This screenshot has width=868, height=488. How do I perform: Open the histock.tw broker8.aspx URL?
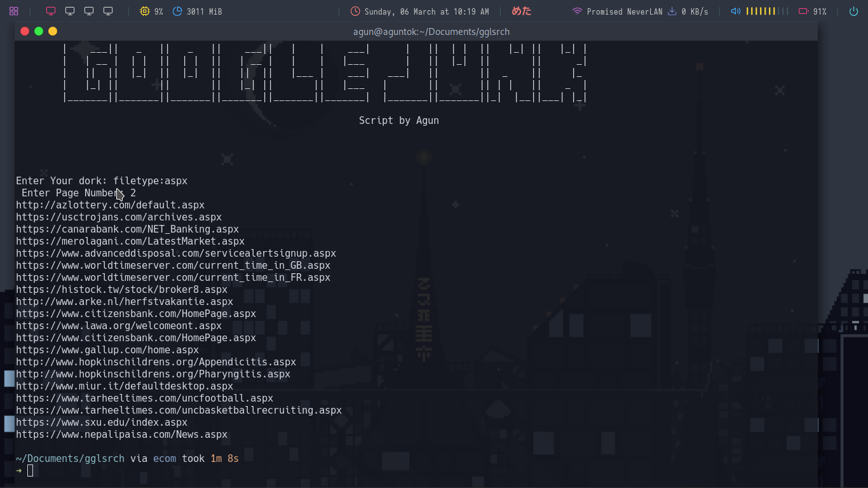[122, 290]
